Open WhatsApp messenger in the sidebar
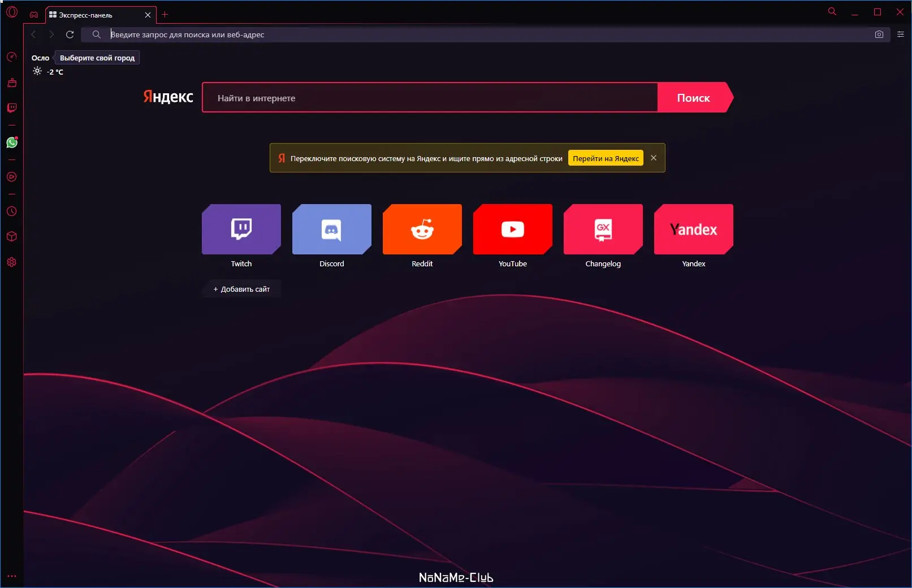This screenshot has height=588, width=912. [x=12, y=142]
